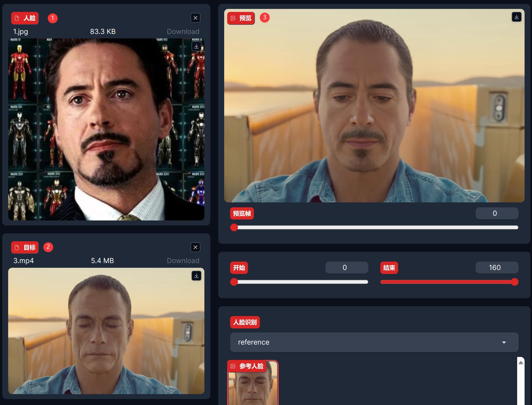Click the scrollbar up arrow in gallery
Image resolution: width=532 pixels, height=405 pixels.
tap(521, 363)
